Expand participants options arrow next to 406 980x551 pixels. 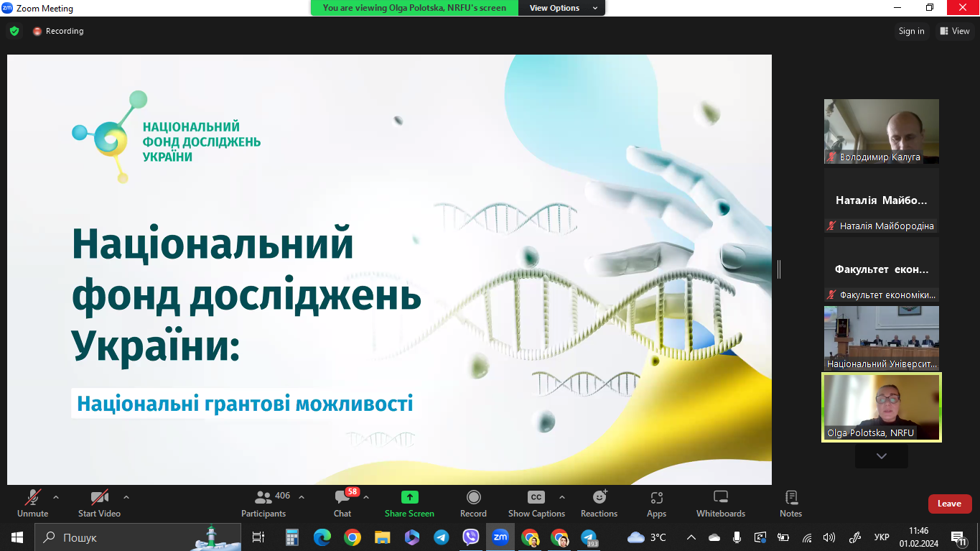(x=302, y=497)
